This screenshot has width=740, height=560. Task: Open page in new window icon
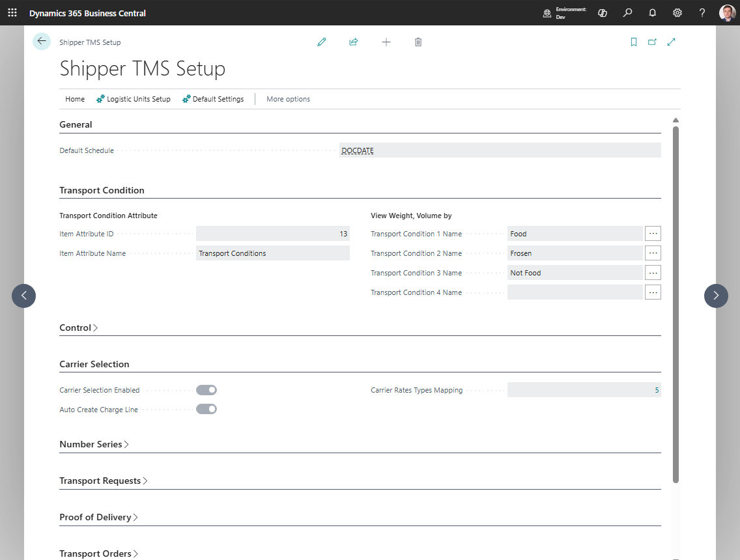(x=652, y=42)
